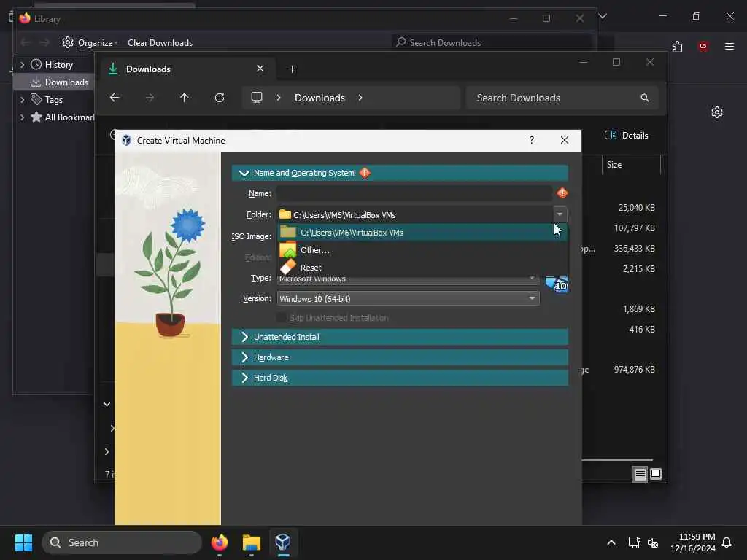This screenshot has height=560, width=747.
Task: Select History in Library sidebar
Action: [x=58, y=64]
